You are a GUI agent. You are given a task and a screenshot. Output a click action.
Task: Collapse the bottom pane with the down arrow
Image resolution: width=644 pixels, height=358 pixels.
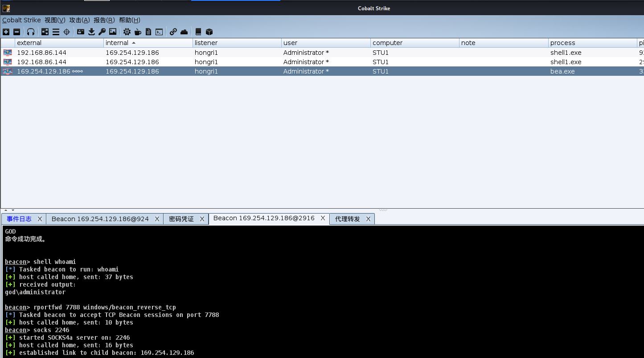(13, 210)
